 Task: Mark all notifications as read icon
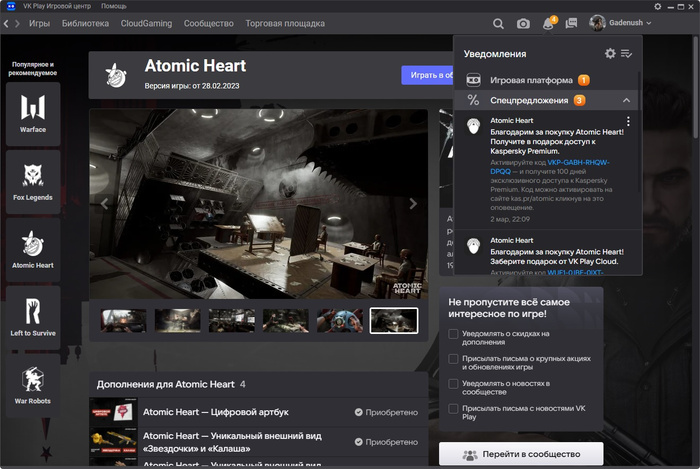tap(627, 53)
